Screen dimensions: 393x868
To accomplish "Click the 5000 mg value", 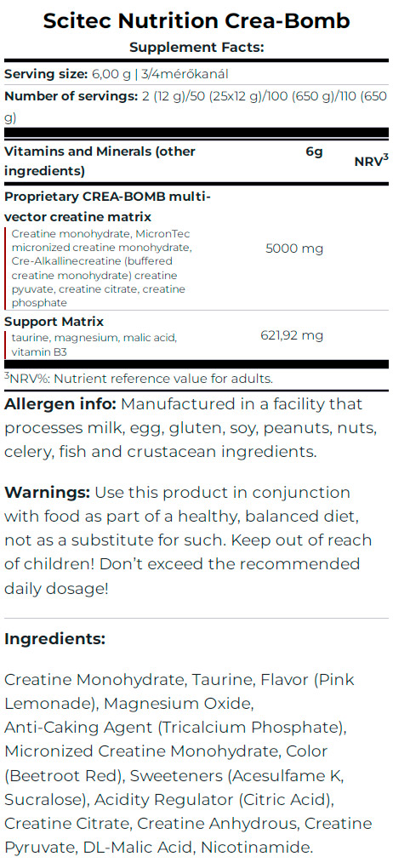I will coord(294,248).
